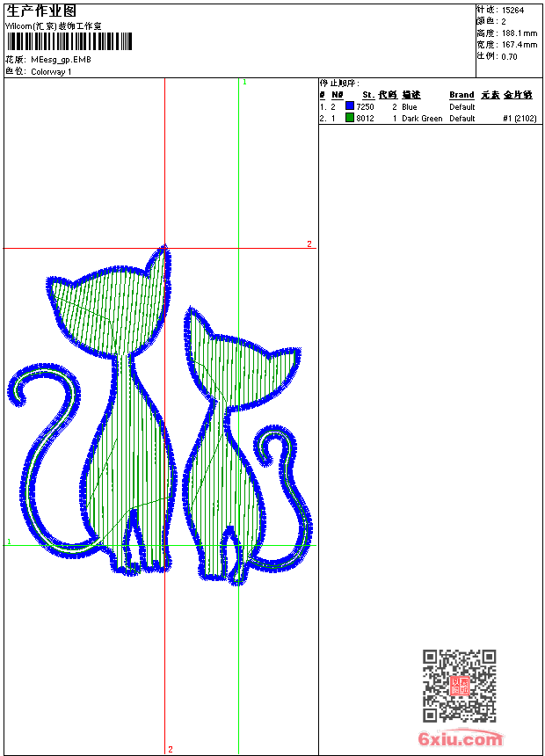This screenshot has height=756, width=545.
Task: Click the 'MEesg_gp.EMB' file name
Action: (61, 60)
